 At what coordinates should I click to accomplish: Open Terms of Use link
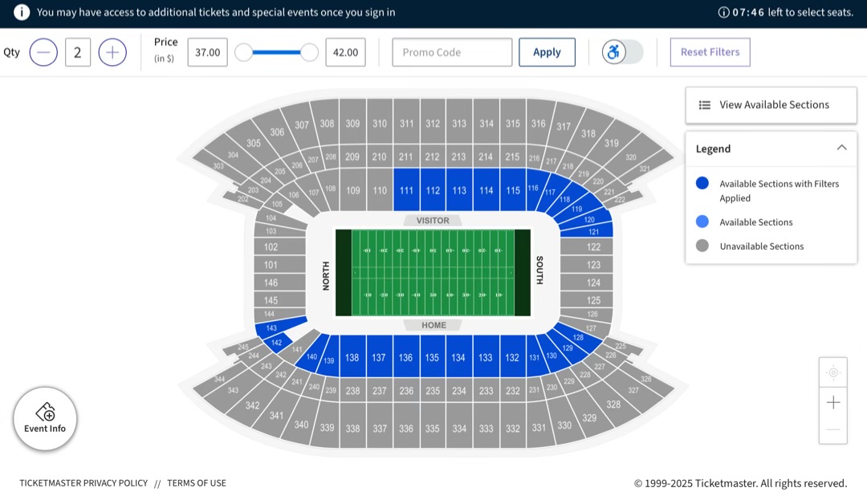point(197,483)
